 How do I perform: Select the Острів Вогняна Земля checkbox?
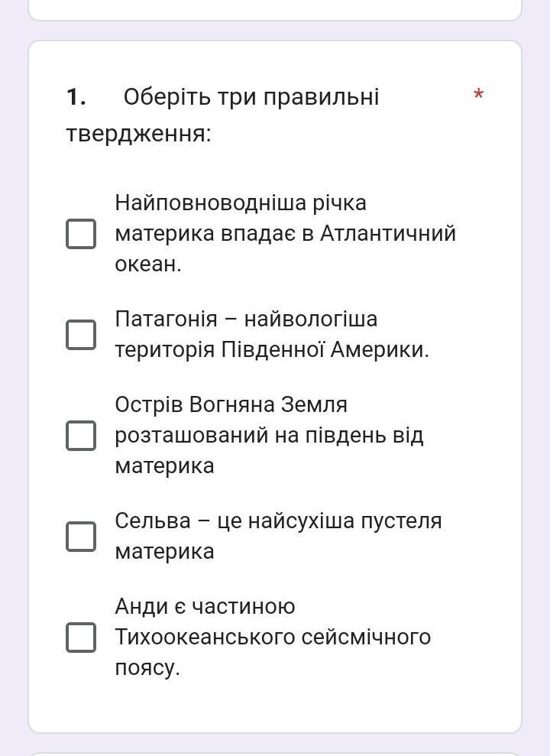coord(81,436)
